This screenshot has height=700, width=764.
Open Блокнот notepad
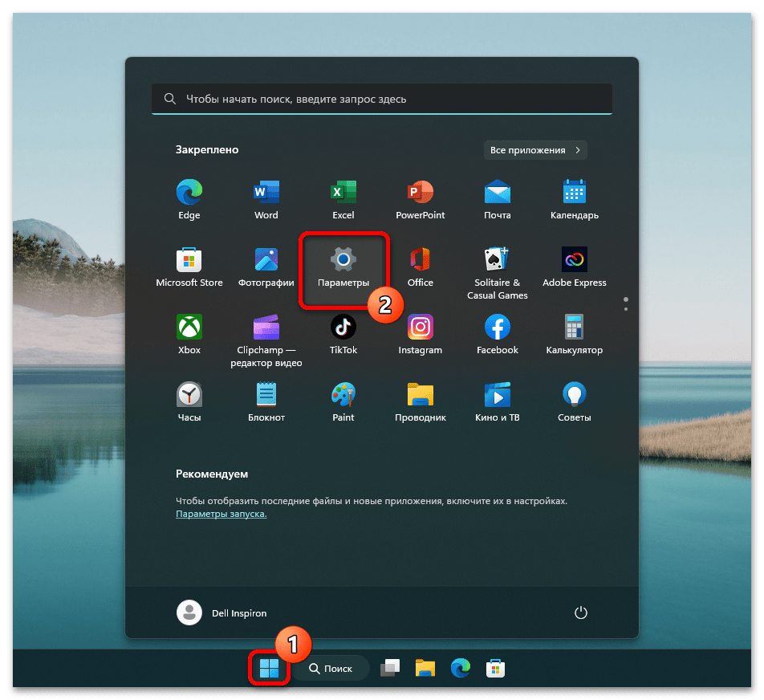pos(266,402)
